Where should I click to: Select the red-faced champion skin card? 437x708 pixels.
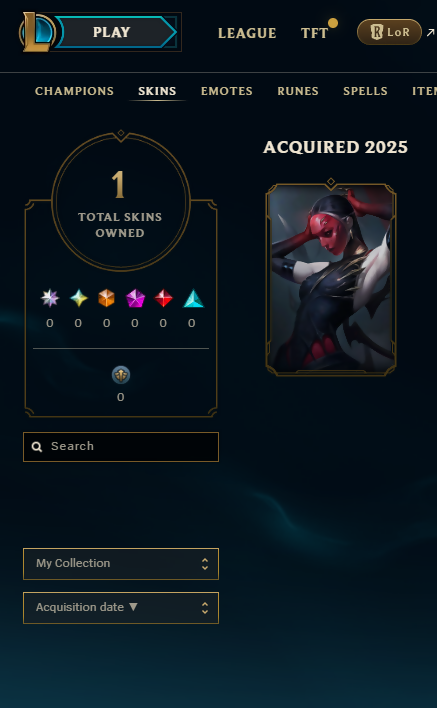[331, 277]
